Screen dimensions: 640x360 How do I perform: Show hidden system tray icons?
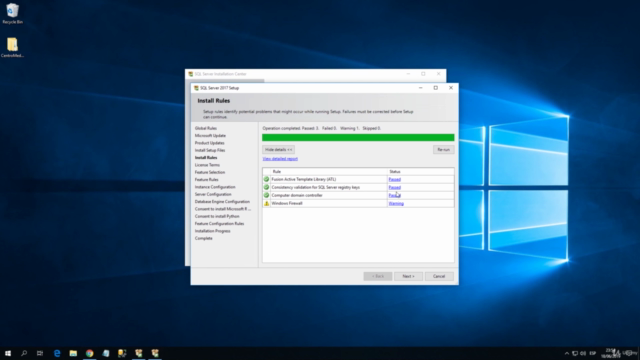click(567, 353)
